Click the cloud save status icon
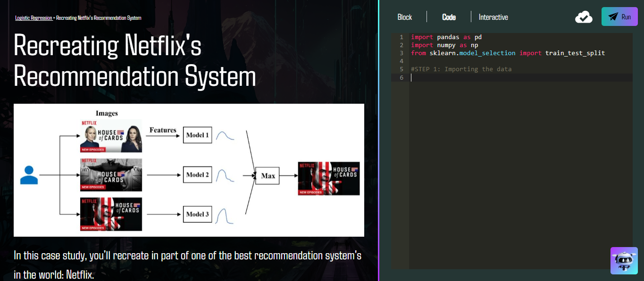 coord(584,17)
